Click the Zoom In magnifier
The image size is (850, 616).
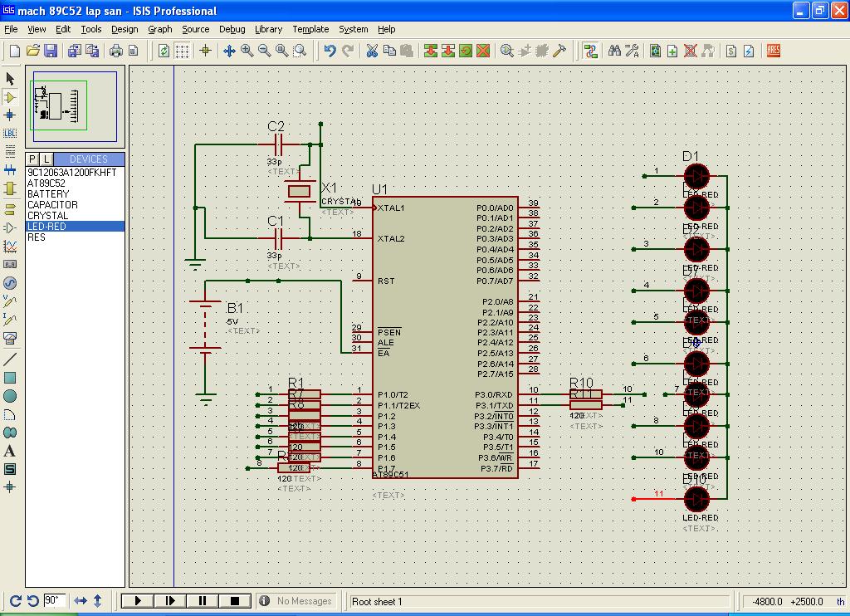click(247, 51)
